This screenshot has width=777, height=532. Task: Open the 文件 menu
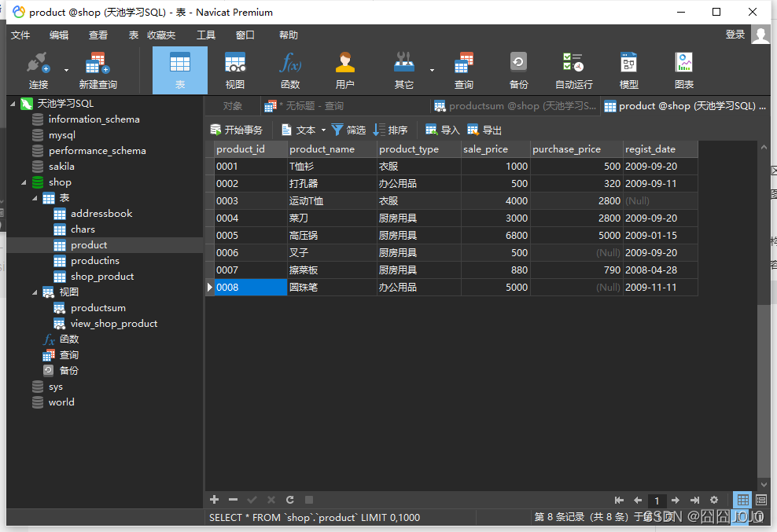tap(20, 35)
